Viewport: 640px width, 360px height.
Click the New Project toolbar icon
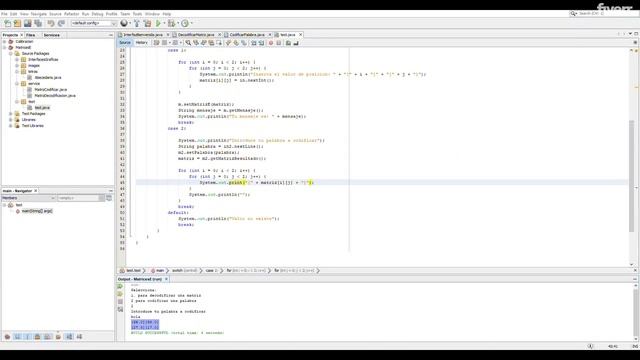(18, 24)
